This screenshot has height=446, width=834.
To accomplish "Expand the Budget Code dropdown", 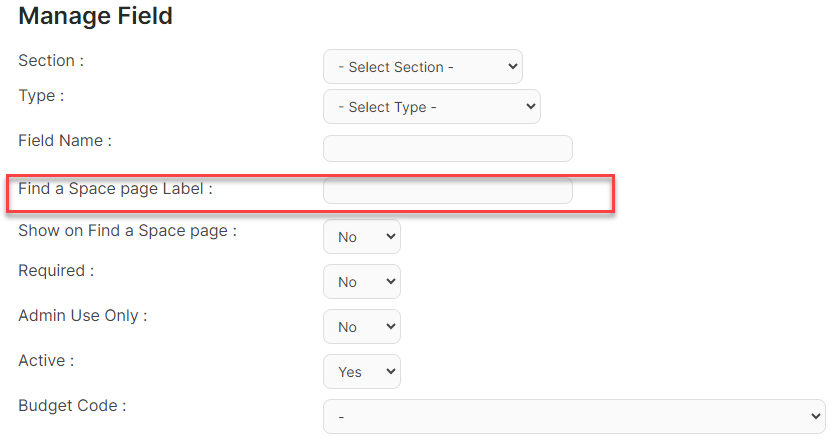I will tap(574, 417).
